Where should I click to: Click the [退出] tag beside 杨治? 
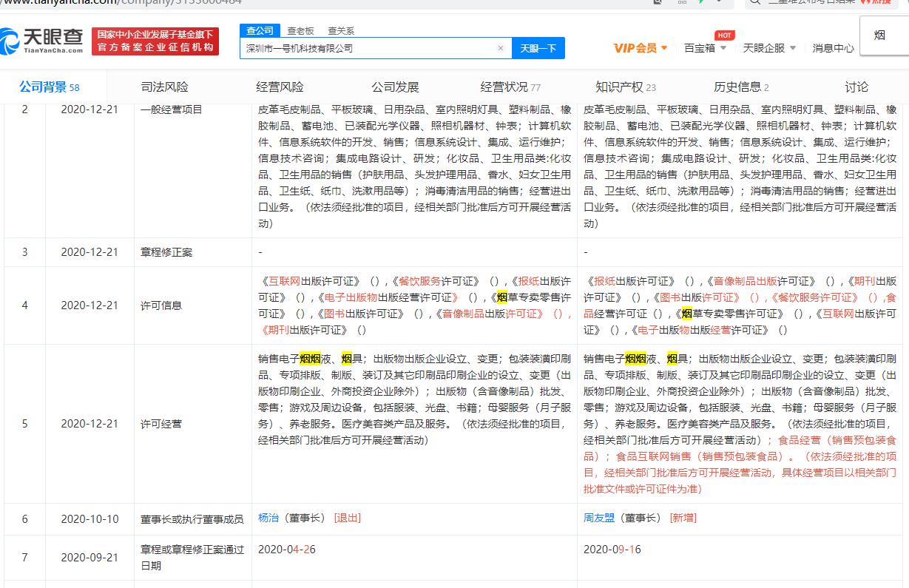click(348, 518)
